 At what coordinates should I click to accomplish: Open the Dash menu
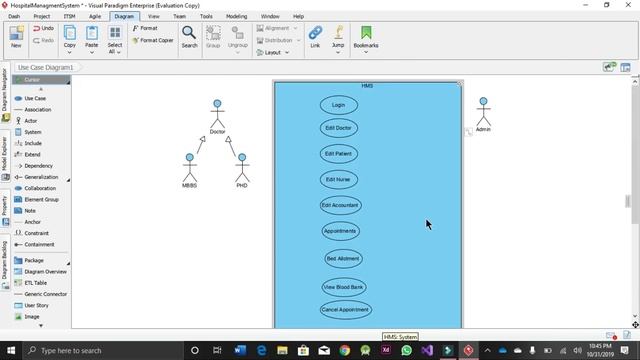click(14, 16)
